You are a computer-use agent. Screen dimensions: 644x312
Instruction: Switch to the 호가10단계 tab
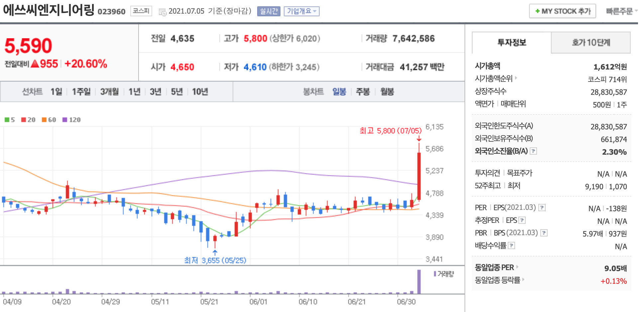pos(591,43)
